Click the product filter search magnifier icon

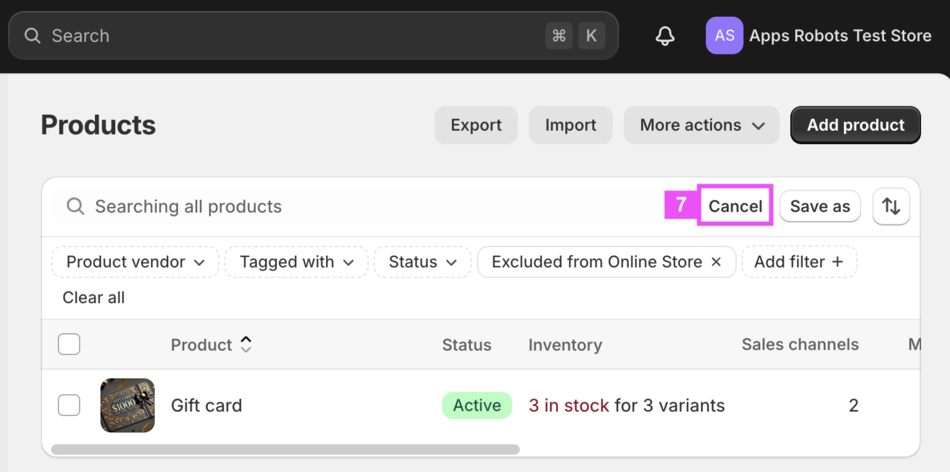pos(75,207)
